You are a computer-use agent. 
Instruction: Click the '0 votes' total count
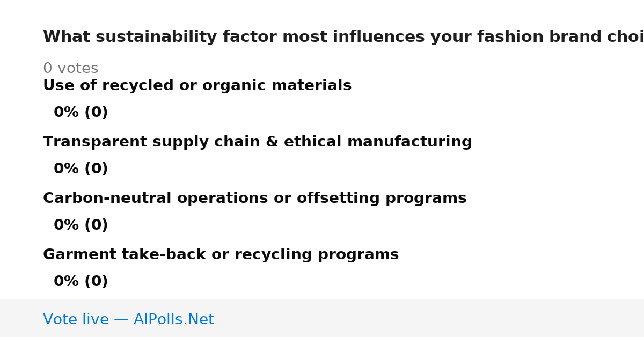[x=70, y=69]
